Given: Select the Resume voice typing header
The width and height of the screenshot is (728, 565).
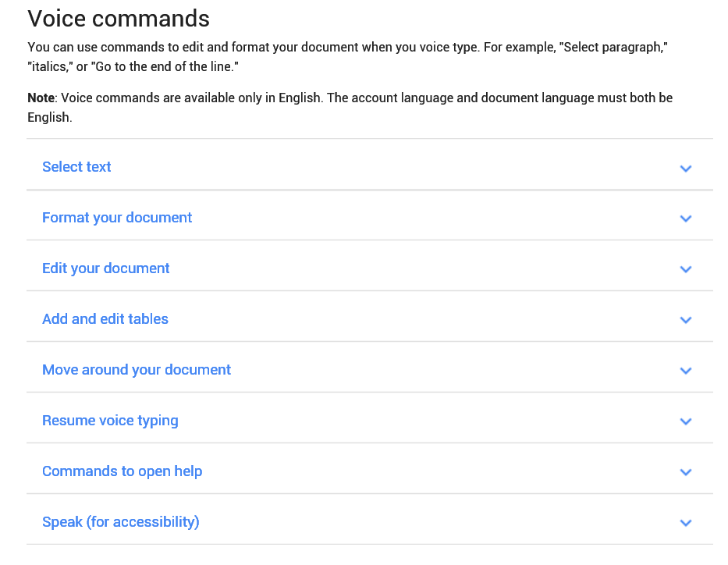Looking at the screenshot, I should [110, 420].
